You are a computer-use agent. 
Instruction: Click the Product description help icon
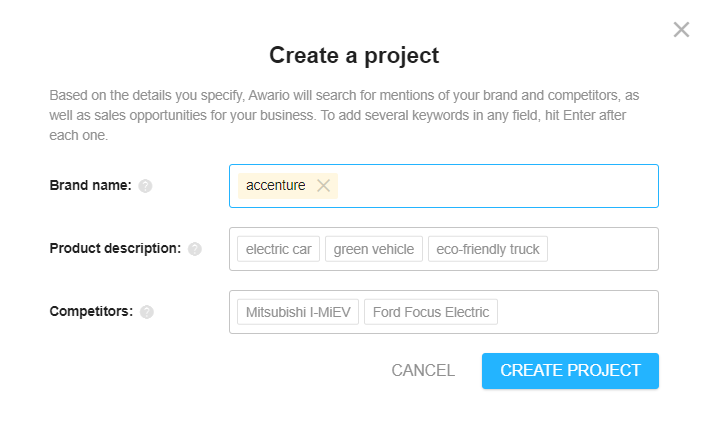[x=195, y=249]
